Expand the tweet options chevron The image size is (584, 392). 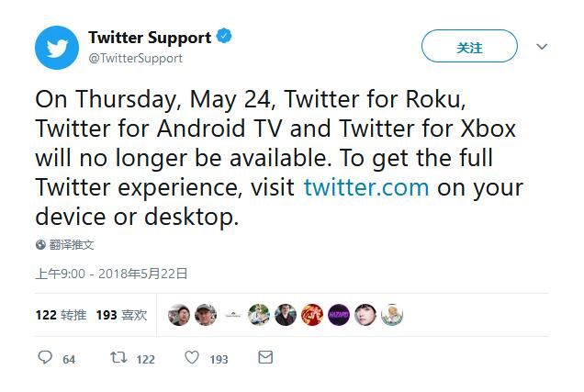point(542,47)
